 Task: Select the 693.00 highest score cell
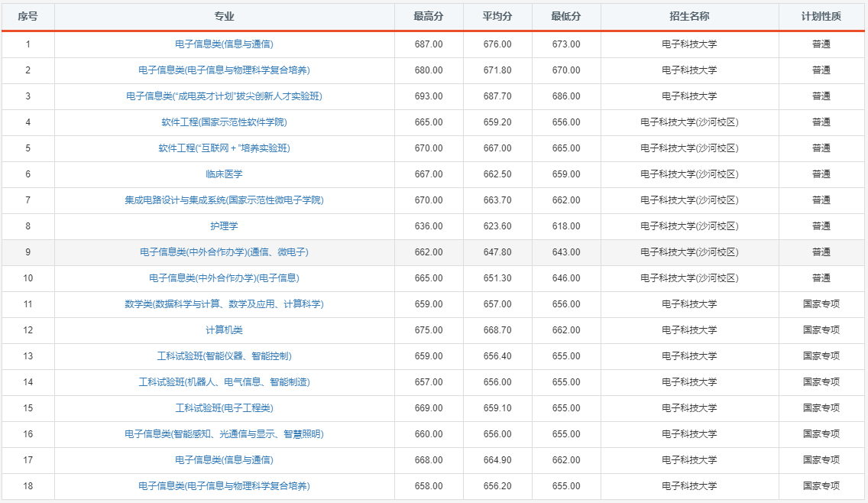(429, 96)
